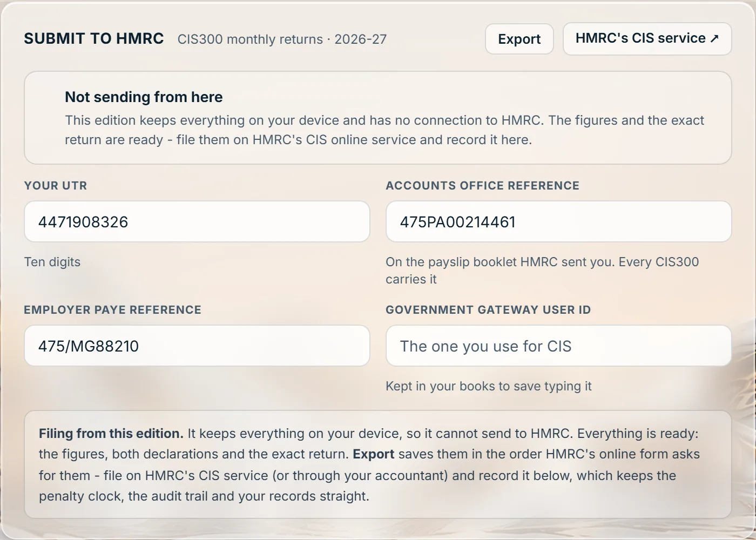Click 'ACCOUNTS OFFICE REFERENCE' label
Viewport: 756px width, 540px height.
(x=482, y=186)
